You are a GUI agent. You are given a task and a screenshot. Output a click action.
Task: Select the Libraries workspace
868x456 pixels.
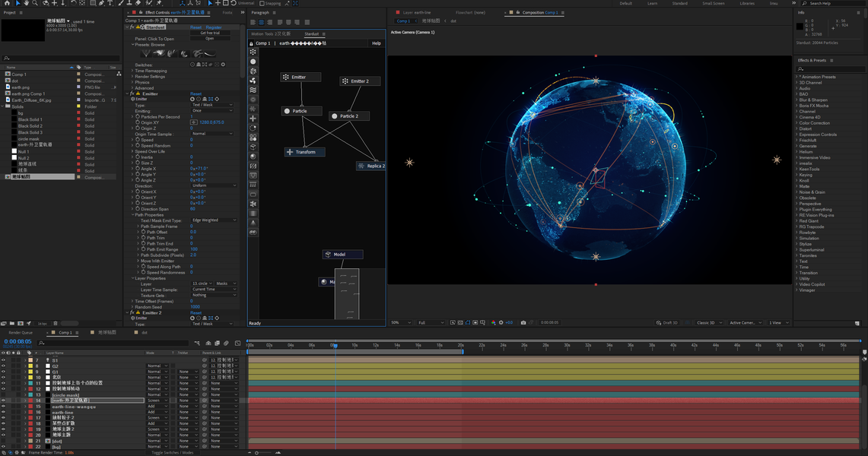coord(747,3)
